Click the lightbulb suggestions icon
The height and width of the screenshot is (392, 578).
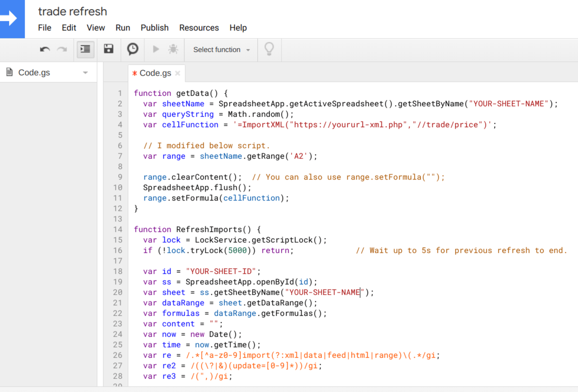269,50
